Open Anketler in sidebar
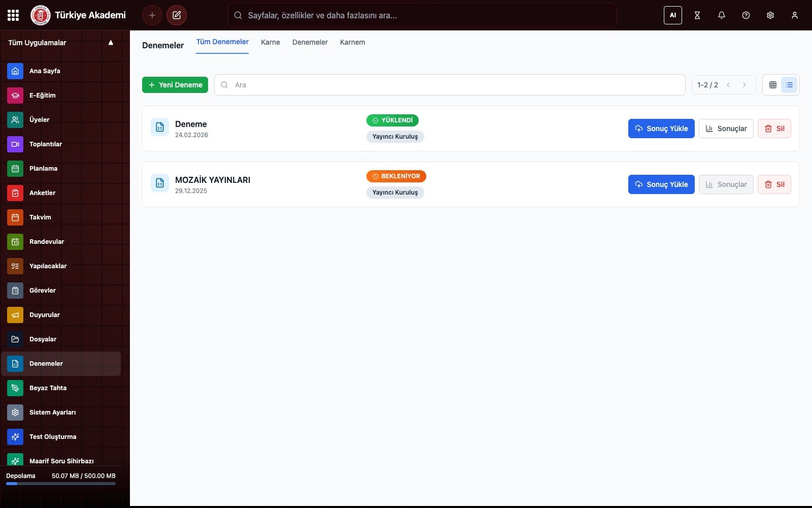The image size is (812, 508). pos(61,193)
